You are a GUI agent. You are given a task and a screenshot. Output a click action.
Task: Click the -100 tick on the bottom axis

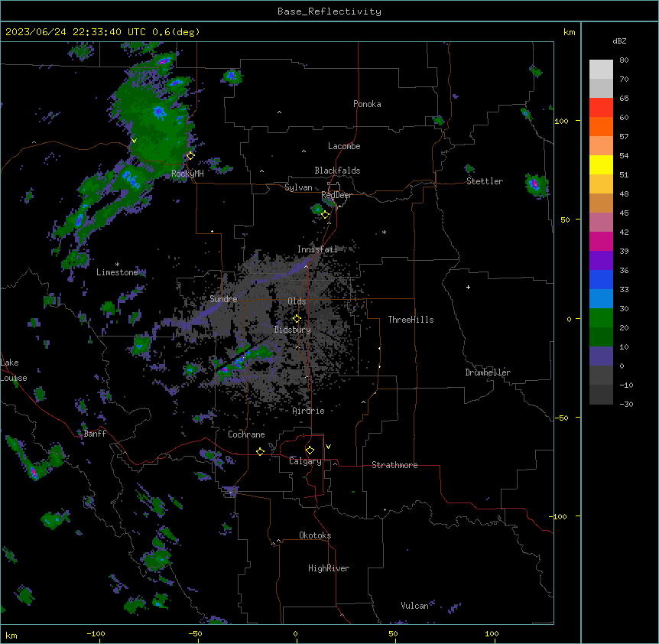96,633
